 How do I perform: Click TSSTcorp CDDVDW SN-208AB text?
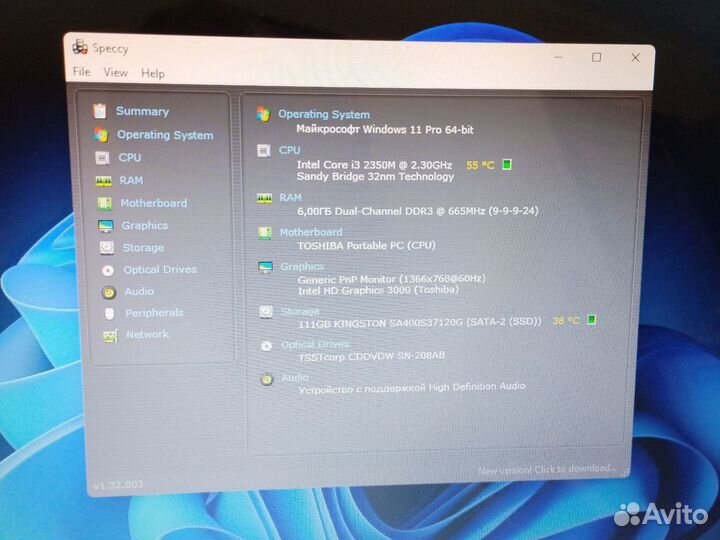371,356
